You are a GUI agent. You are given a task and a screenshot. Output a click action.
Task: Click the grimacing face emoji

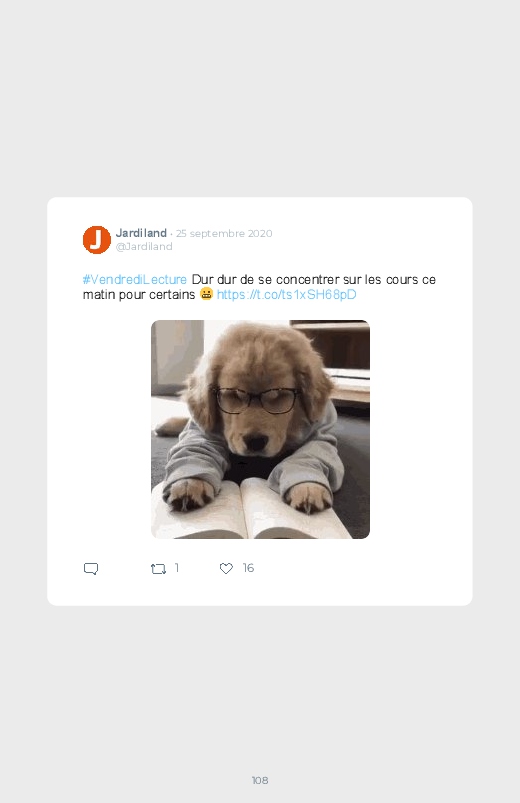206,294
